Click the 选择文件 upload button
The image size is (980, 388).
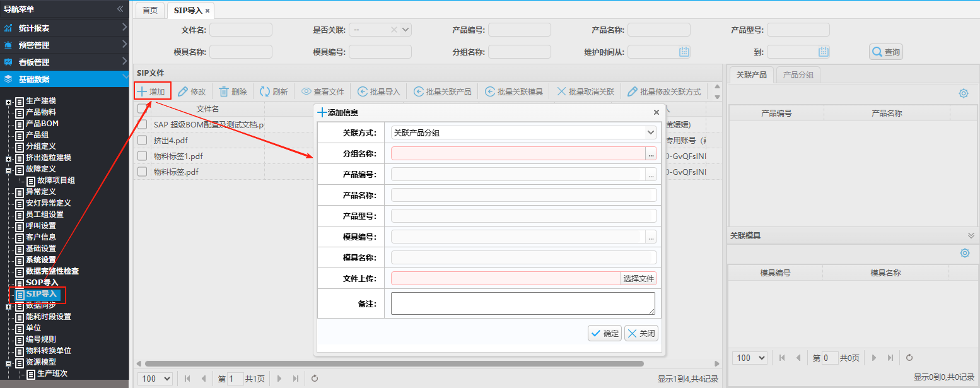pos(638,278)
